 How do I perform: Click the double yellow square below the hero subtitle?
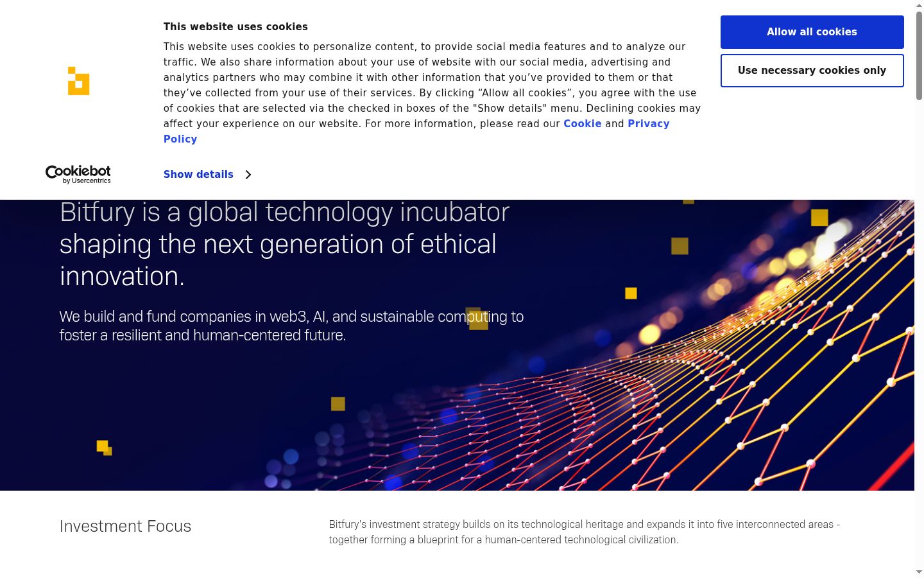pos(105,448)
